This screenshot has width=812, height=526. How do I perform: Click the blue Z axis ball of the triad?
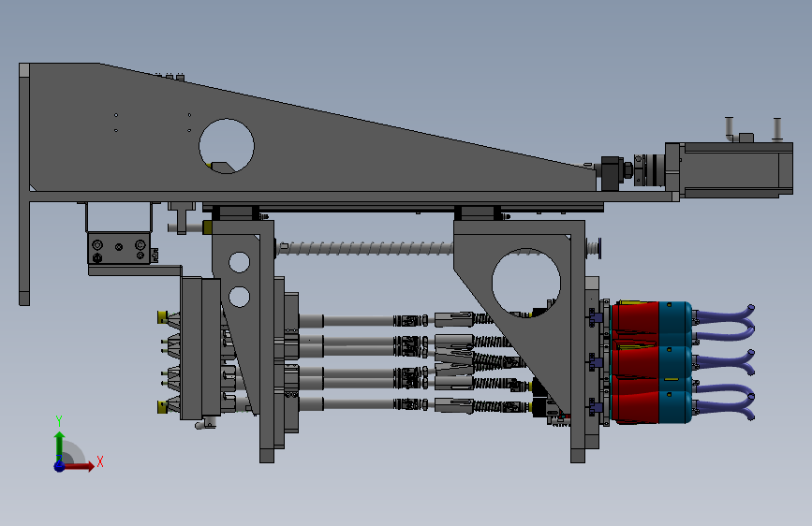point(60,466)
